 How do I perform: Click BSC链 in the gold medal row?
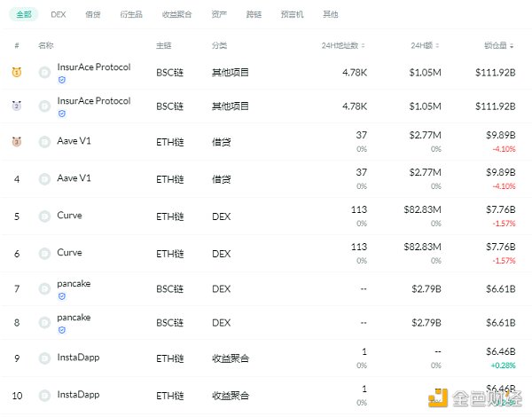[169, 73]
